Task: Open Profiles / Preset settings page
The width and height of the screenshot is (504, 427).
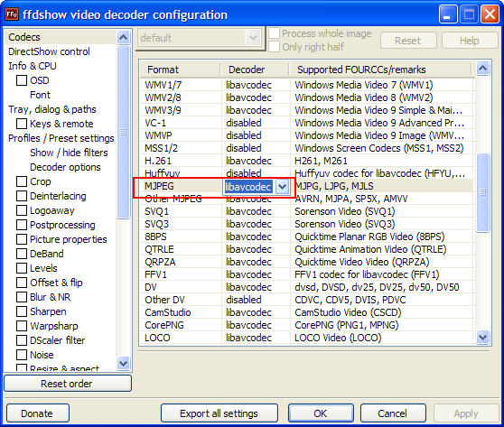Action: point(61,138)
